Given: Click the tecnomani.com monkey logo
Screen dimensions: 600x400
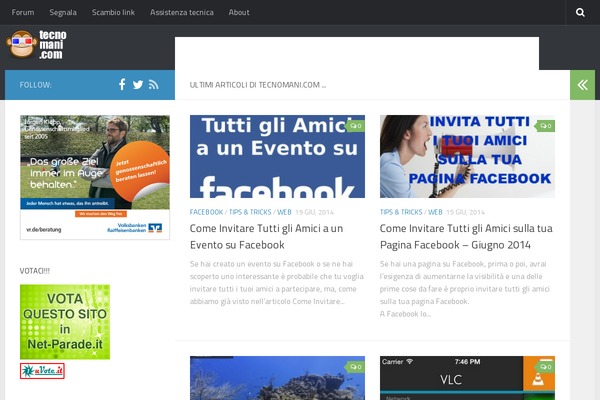Looking at the screenshot, I should click(x=36, y=44).
